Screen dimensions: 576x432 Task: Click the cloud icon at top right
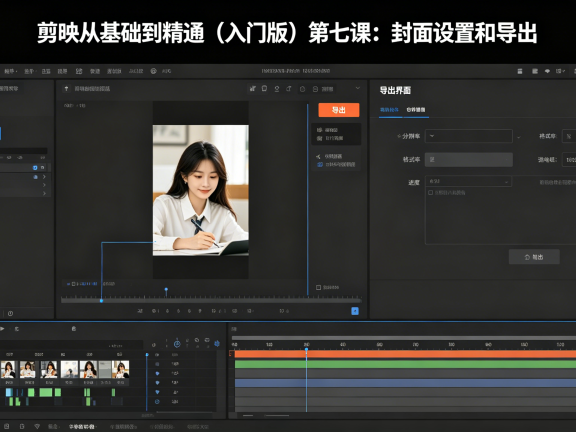click(547, 71)
